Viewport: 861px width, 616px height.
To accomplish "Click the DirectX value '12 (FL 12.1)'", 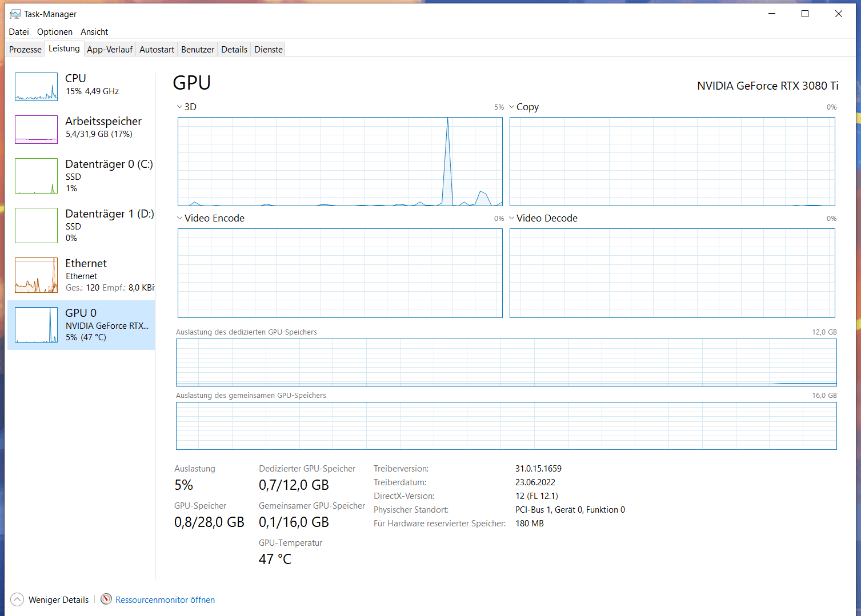I will coord(536,496).
